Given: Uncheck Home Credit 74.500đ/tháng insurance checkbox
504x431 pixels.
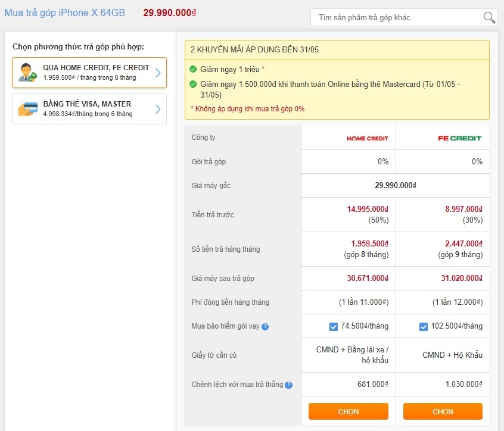Looking at the screenshot, I should (334, 327).
